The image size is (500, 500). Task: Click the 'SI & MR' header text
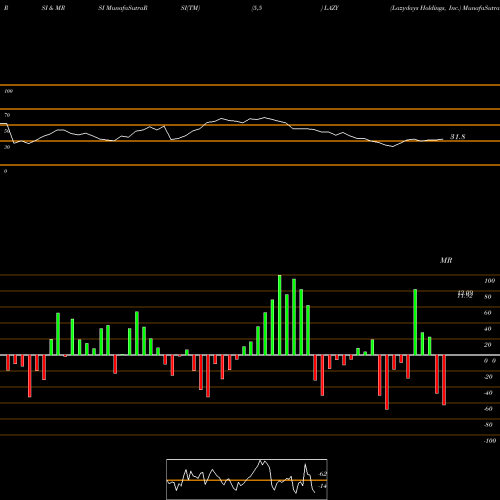tap(53, 8)
